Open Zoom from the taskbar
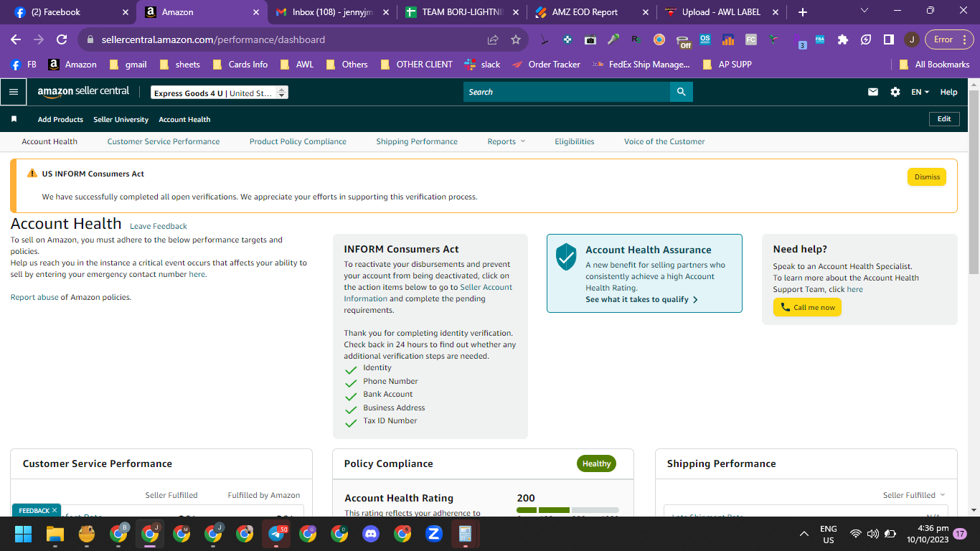This screenshot has width=980, height=551. point(433,534)
